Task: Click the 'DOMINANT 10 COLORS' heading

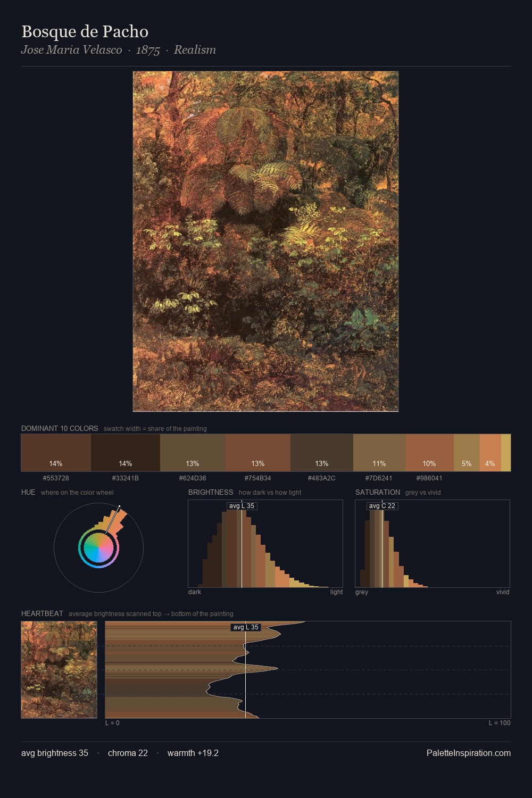Action: point(60,428)
